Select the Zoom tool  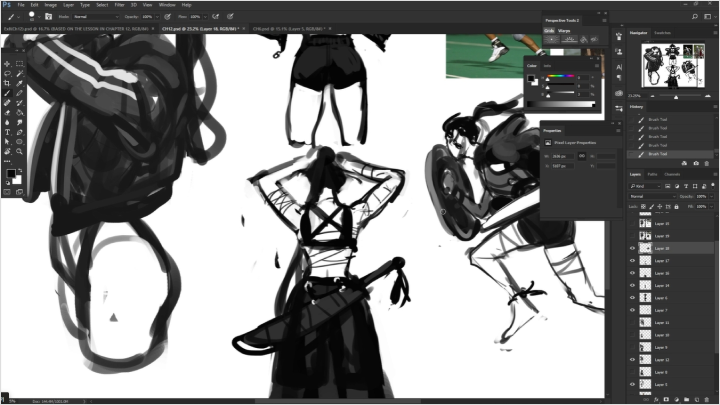[x=19, y=152]
